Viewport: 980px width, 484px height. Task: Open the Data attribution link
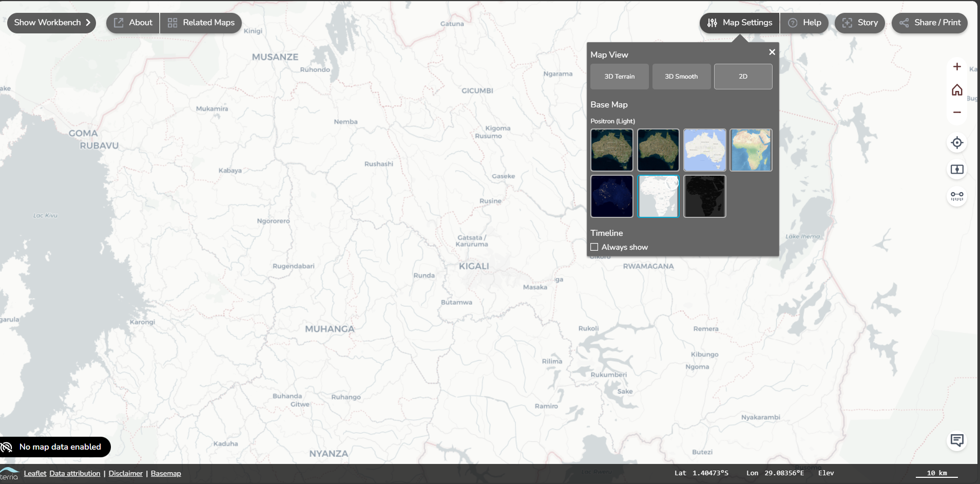coord(75,473)
